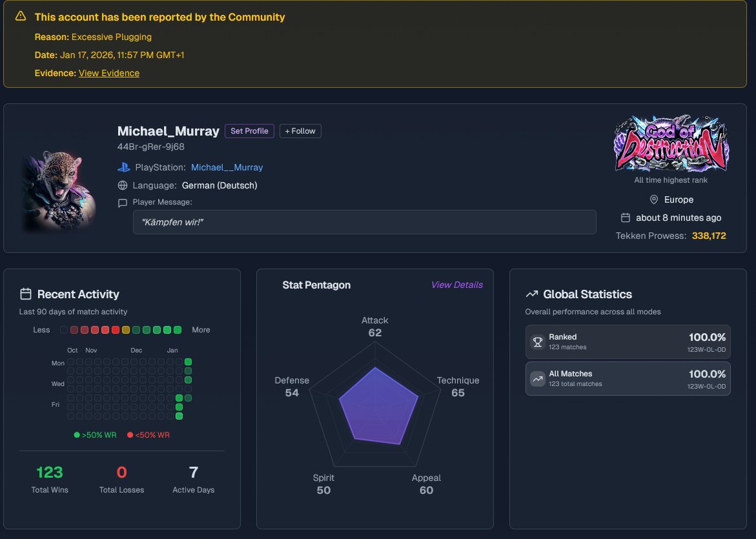The height and width of the screenshot is (539, 756).
Task: Click the Appeal 60 stat label
Action: click(x=426, y=484)
